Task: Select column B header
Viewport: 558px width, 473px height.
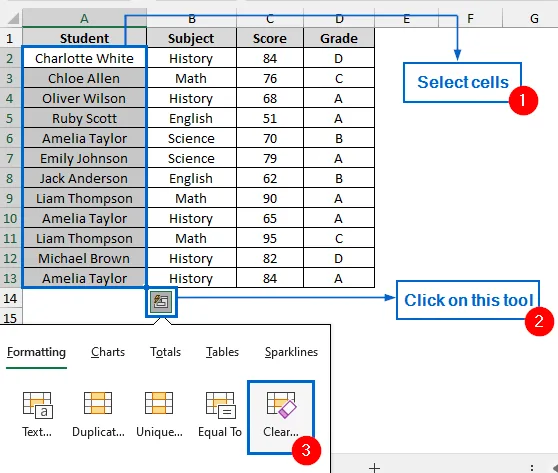Action: click(x=191, y=18)
